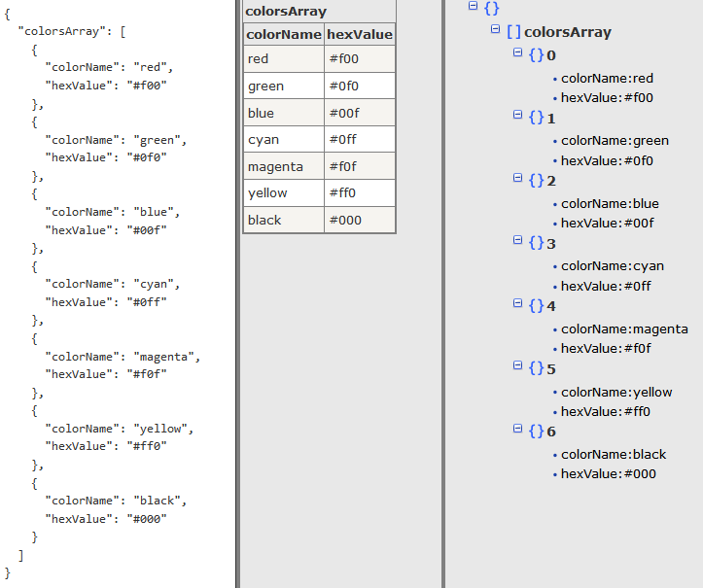Collapse array item 5 node
This screenshot has height=588, width=703.
click(517, 367)
